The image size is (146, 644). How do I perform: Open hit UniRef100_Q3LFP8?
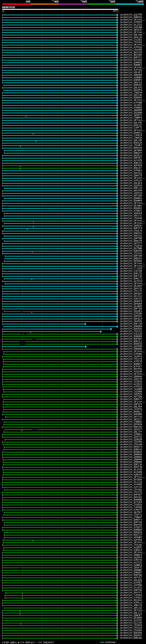[131, 15]
